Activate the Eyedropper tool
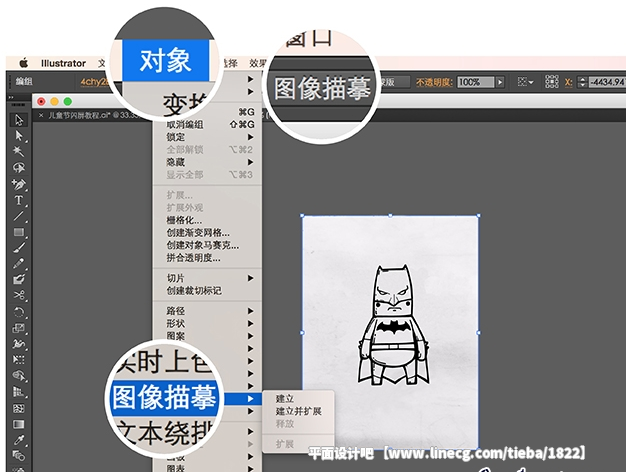Image resolution: width=626 pixels, height=472 pixels. (19, 440)
